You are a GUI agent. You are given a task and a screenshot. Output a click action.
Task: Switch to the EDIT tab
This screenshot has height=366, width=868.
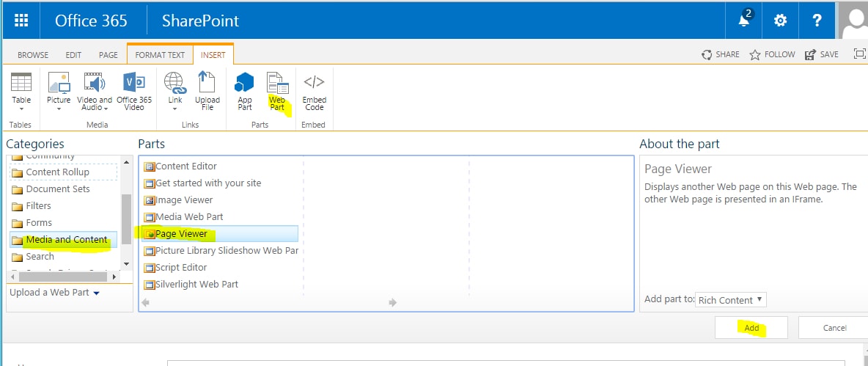point(73,55)
